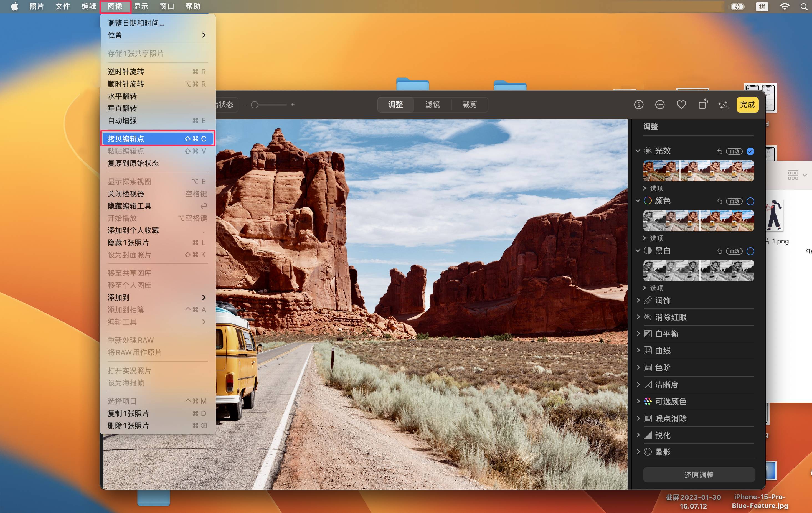812x513 pixels.
Task: Select 自动增强 menu item
Action: (158, 120)
